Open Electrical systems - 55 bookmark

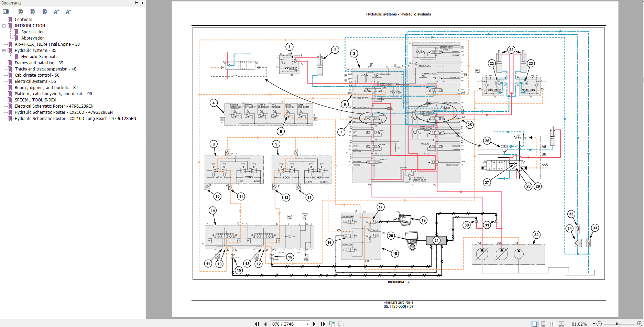pyautogui.click(x=35, y=81)
